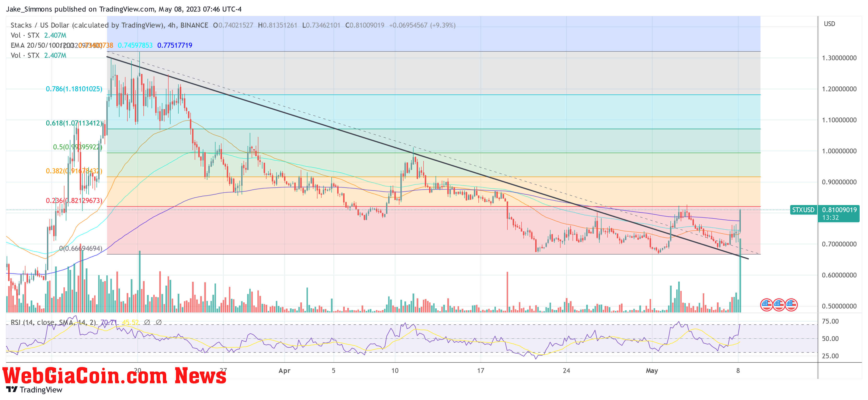Image resolution: width=868 pixels, height=400 pixels.
Task: Click the RSI (14, close, SMA, 14, 2) legend
Action: tap(53, 322)
